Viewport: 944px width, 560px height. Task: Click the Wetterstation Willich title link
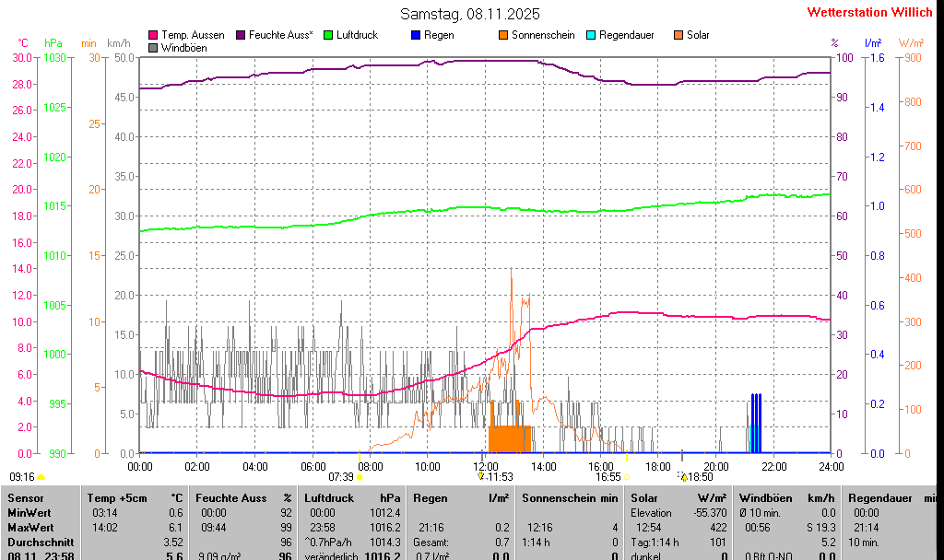coord(869,12)
